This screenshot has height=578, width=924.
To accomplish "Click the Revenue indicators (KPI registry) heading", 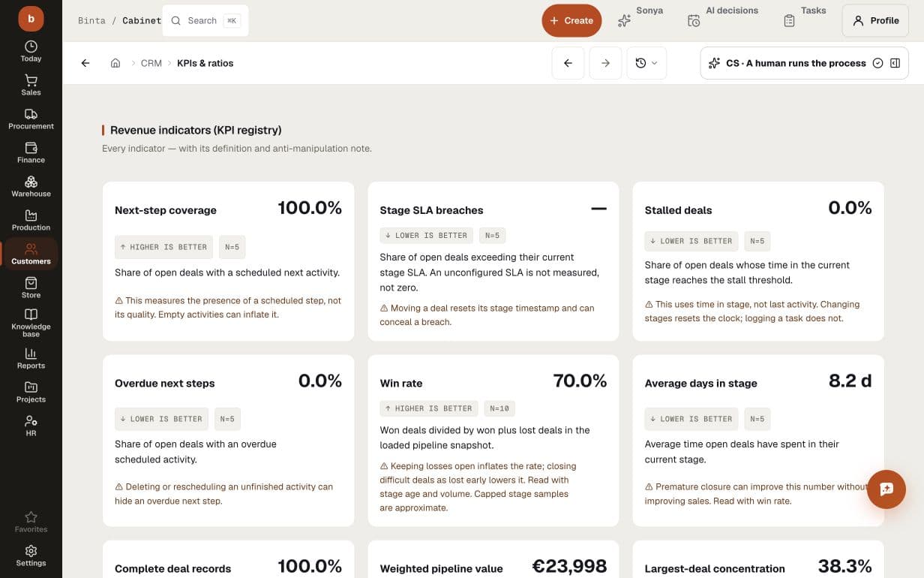I will coord(196,130).
